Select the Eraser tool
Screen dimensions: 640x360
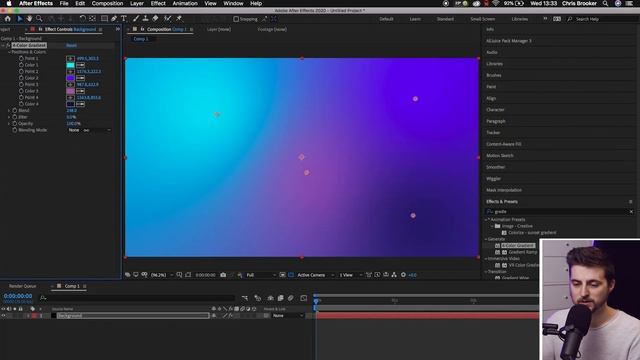point(155,19)
